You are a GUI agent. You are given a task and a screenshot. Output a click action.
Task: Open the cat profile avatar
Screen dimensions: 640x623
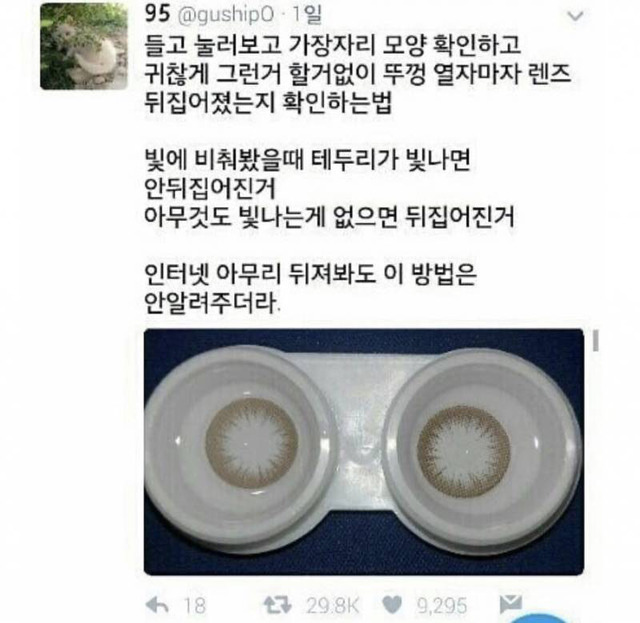[x=84, y=46]
